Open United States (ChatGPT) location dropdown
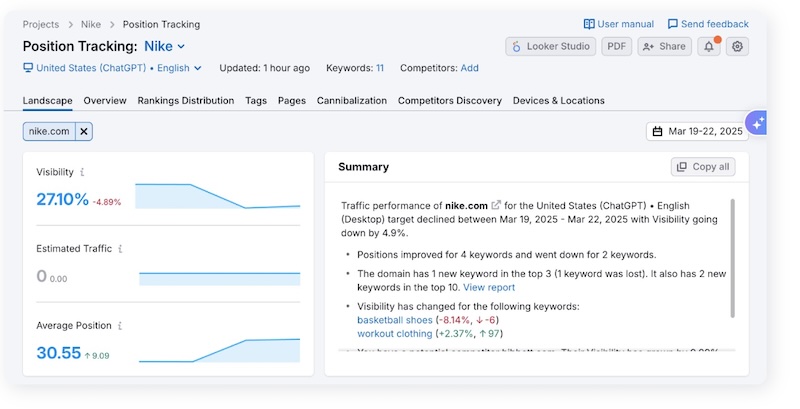Image resolution: width=800 pixels, height=409 pixels. pos(112,68)
